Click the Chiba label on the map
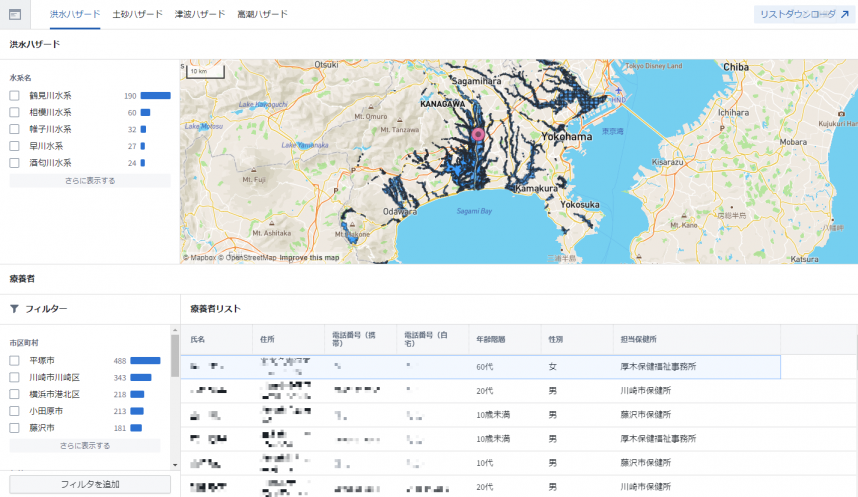This screenshot has height=497, width=858. [735, 67]
